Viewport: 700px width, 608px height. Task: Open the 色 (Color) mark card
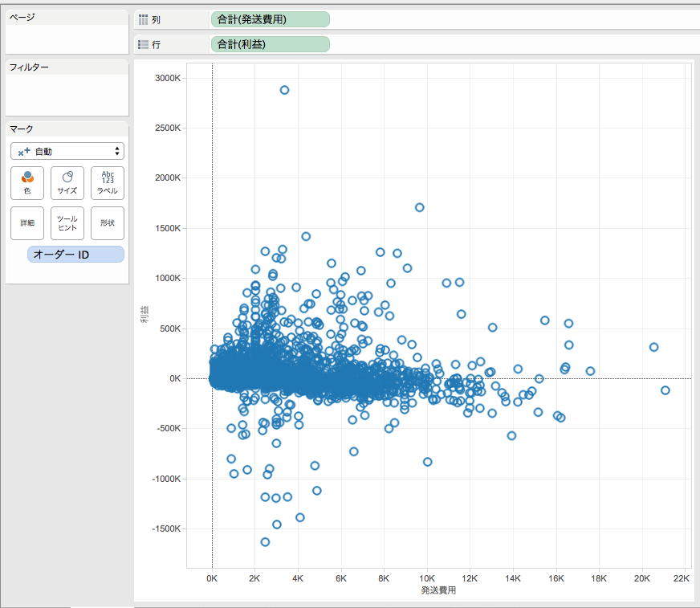[27, 182]
